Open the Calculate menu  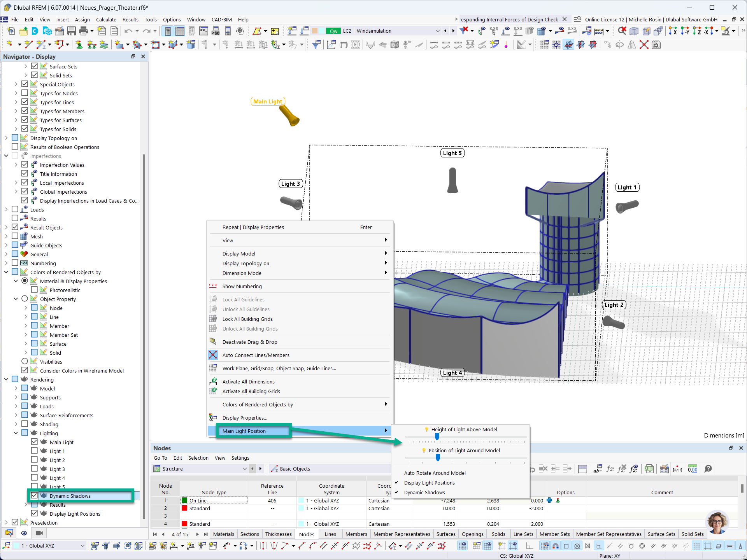(106, 19)
